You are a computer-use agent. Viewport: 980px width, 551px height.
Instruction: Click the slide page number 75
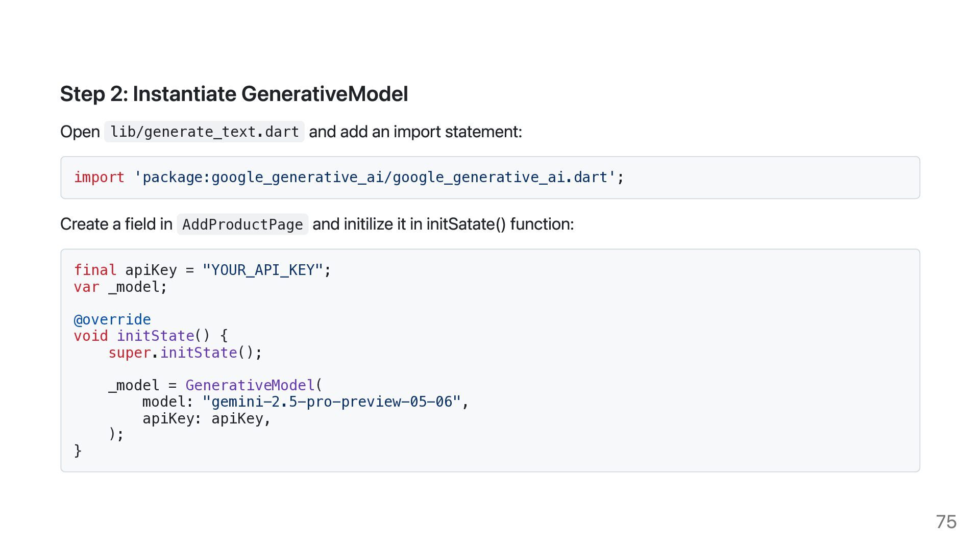[x=946, y=522]
